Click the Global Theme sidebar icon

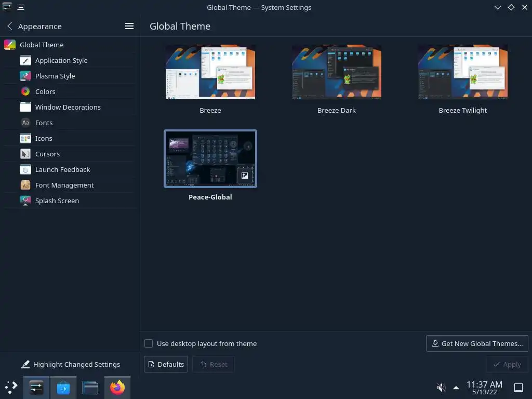pyautogui.click(x=10, y=45)
